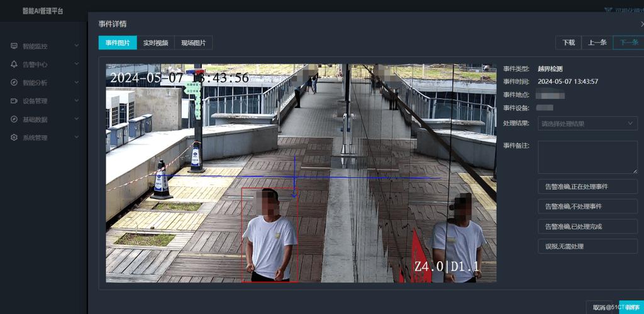This screenshot has width=644, height=314.
Task: Click the 事件备注 text area
Action: pos(588,158)
